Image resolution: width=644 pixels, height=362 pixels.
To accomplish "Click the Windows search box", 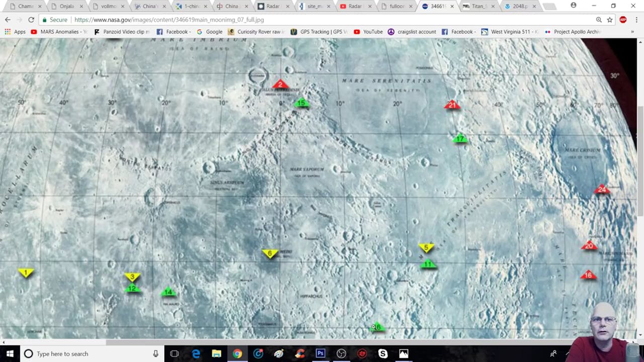I will [75, 353].
